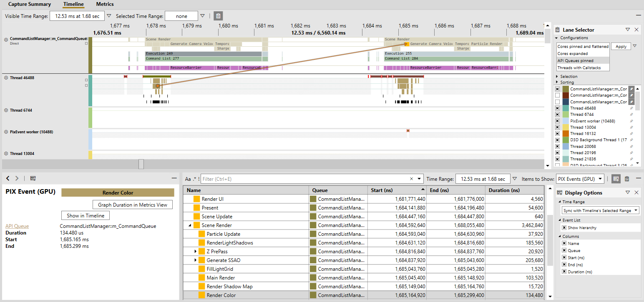The width and height of the screenshot is (644, 302).
Task: Expand the Generate SSAO event row
Action: [196, 260]
